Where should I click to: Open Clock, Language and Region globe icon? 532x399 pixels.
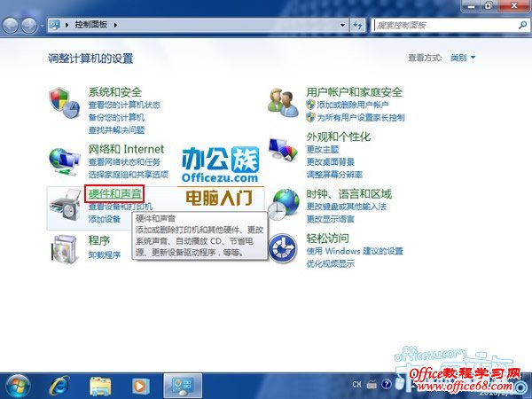click(284, 205)
